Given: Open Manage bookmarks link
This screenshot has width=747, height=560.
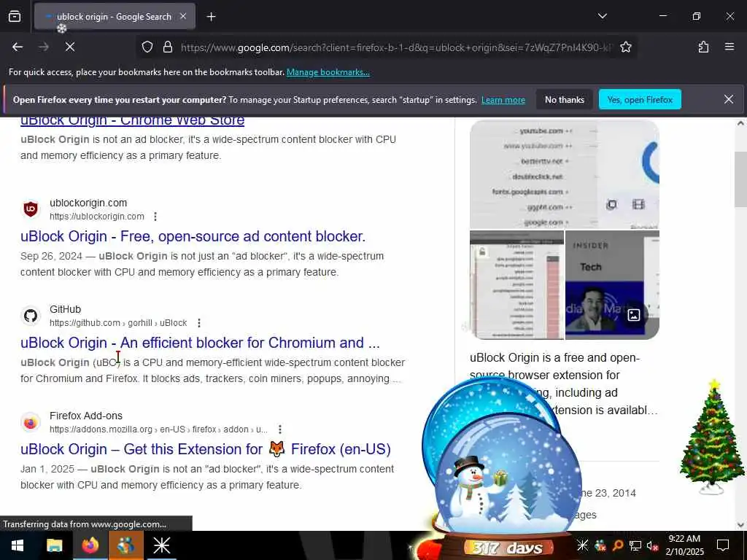Looking at the screenshot, I should click(328, 72).
